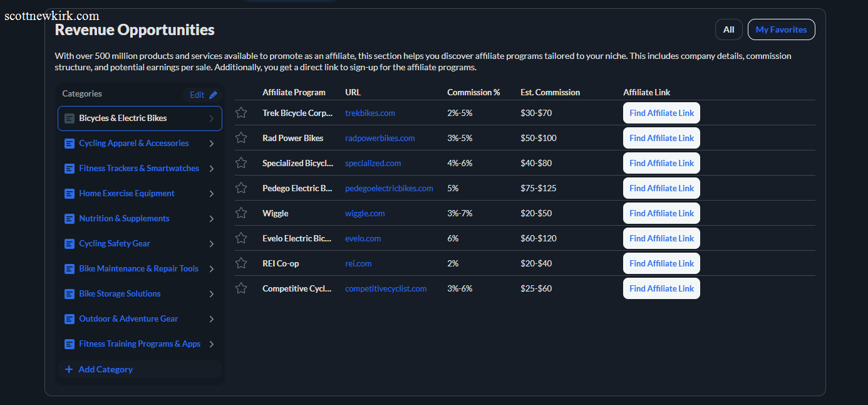868x405 pixels.
Task: Find Affiliate Link for Pedego
Action: click(x=661, y=188)
